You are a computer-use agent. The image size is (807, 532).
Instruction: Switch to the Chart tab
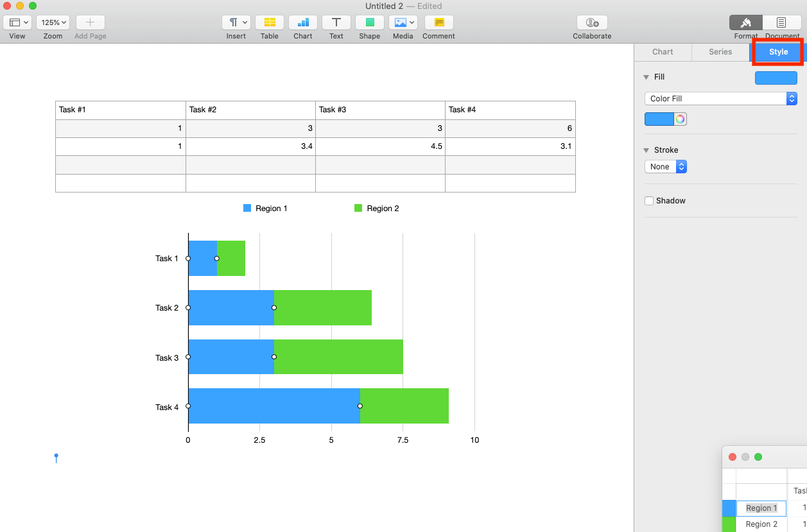click(x=663, y=52)
